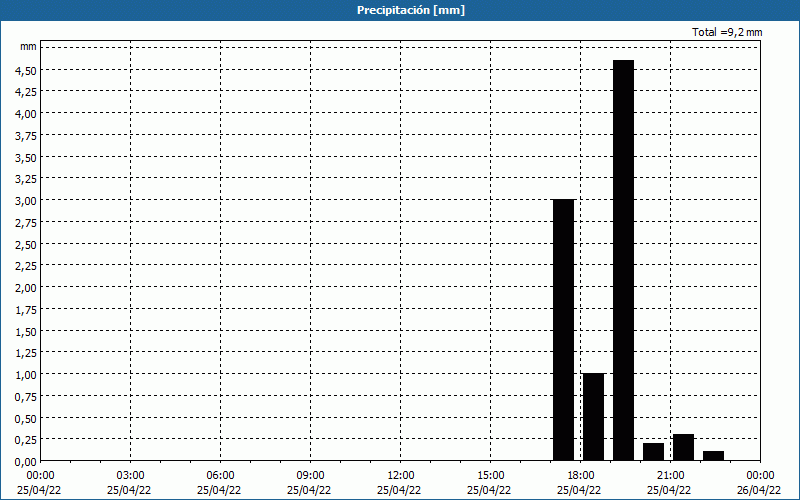This screenshot has width=800, height=500.
Task: Select the 1,25 y-axis value
Action: click(26, 353)
